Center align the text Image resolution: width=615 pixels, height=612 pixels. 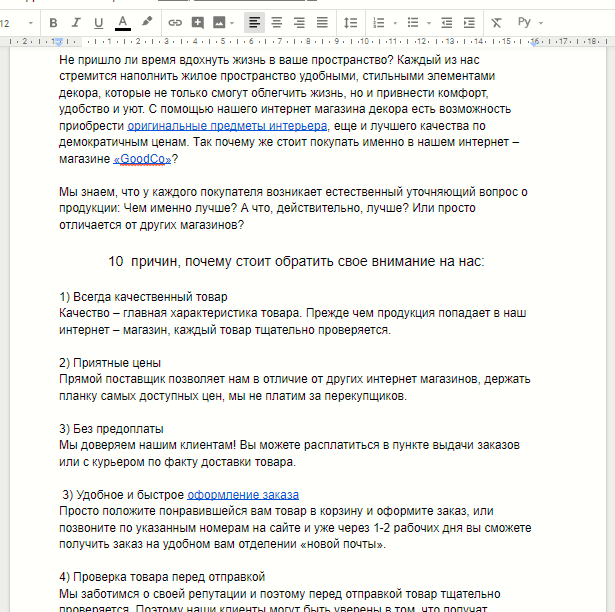[x=277, y=23]
